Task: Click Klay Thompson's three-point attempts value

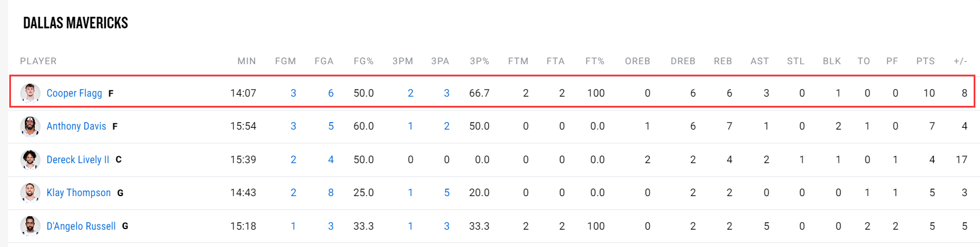Action: point(447,193)
